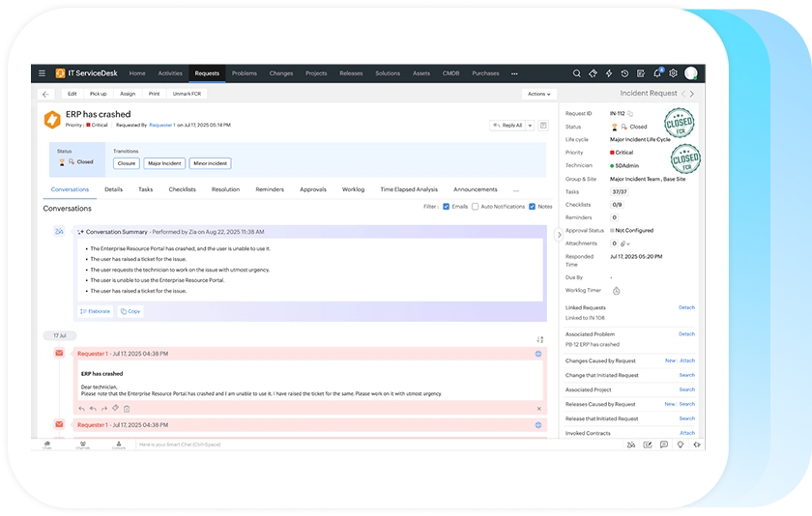Expand the Attachments paperclip dropdown
Screen dimensions: 812x516
tap(625, 244)
